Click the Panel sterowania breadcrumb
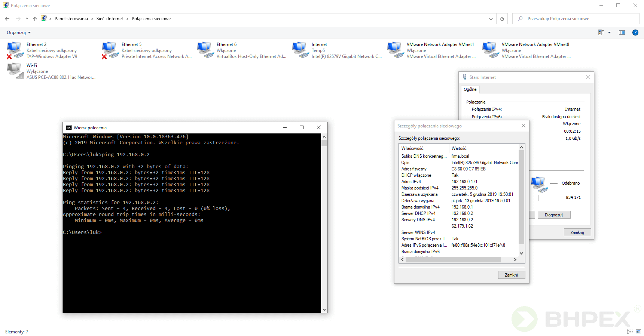The height and width of the screenshot is (336, 644). point(71,19)
